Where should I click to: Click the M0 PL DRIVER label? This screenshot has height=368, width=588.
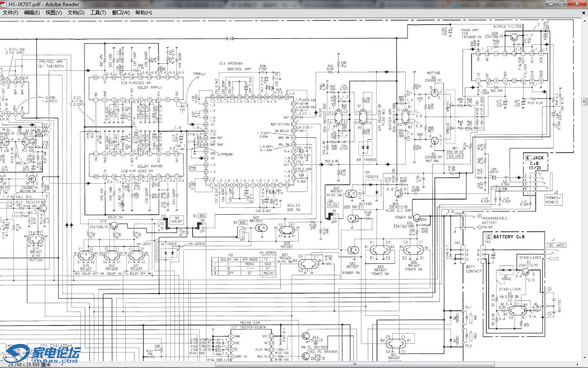point(314,347)
